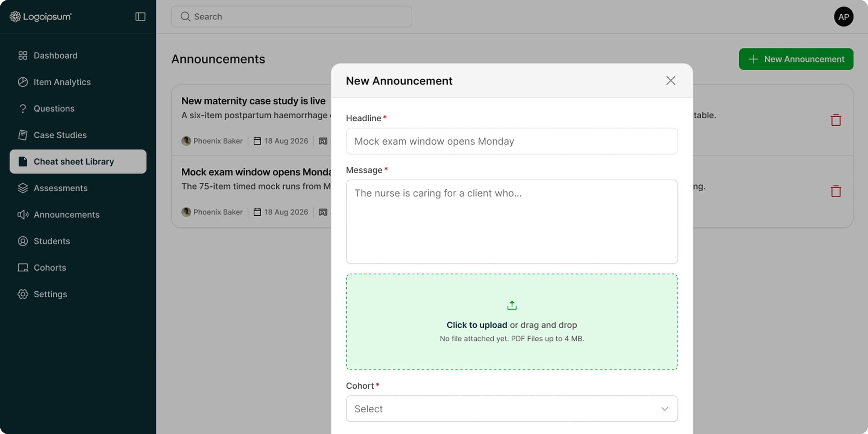Image resolution: width=868 pixels, height=434 pixels.
Task: Click the search magnifier icon
Action: pos(185,17)
